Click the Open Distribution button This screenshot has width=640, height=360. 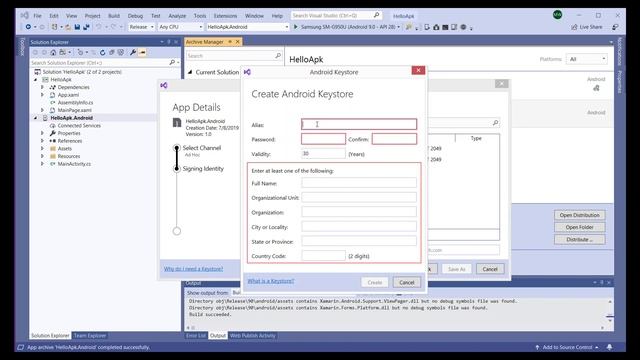tap(580, 215)
